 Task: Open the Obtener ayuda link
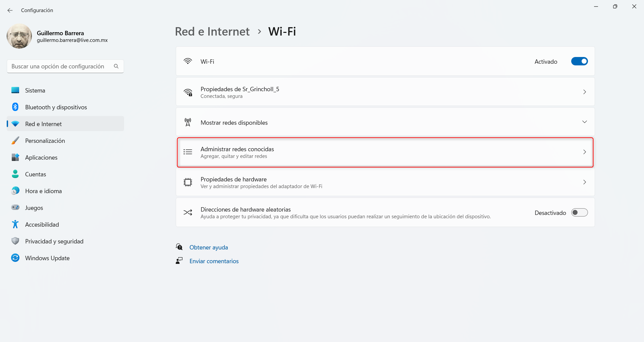click(x=209, y=247)
